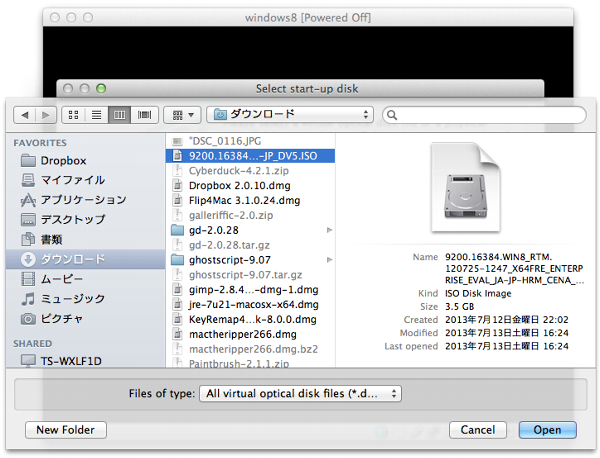Expand gd-2.0.28 folder arrow
The height and width of the screenshot is (458, 600).
(x=329, y=230)
